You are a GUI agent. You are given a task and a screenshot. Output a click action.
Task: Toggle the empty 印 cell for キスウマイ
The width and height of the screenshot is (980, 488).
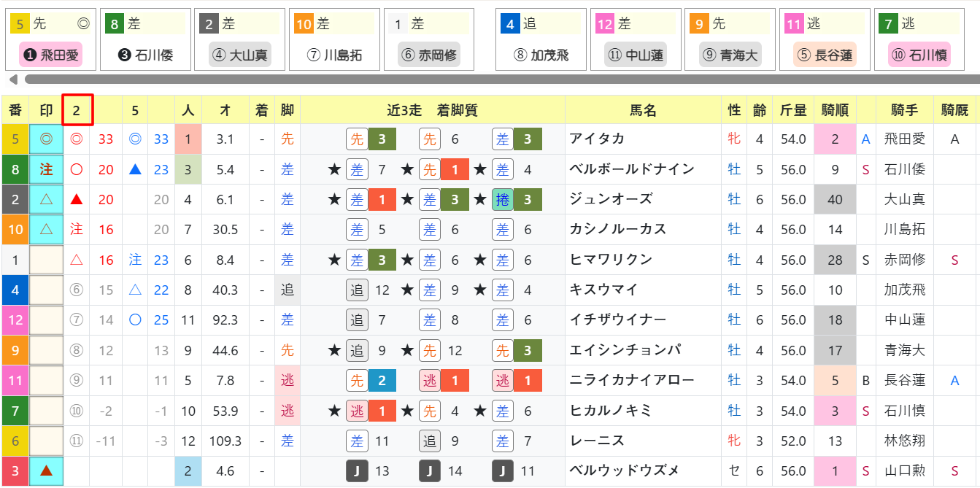tap(46, 290)
